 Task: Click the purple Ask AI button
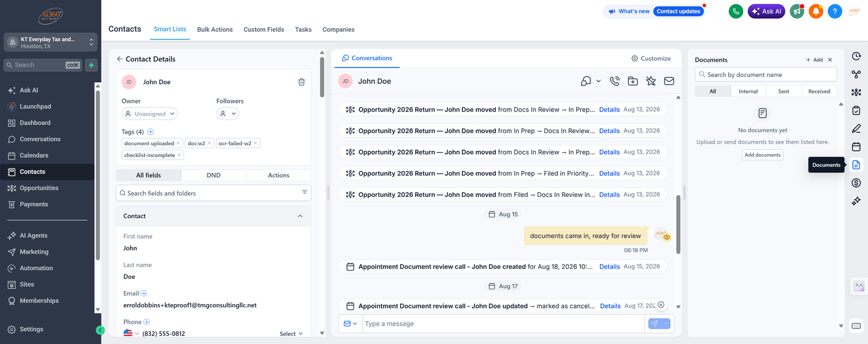tap(766, 11)
